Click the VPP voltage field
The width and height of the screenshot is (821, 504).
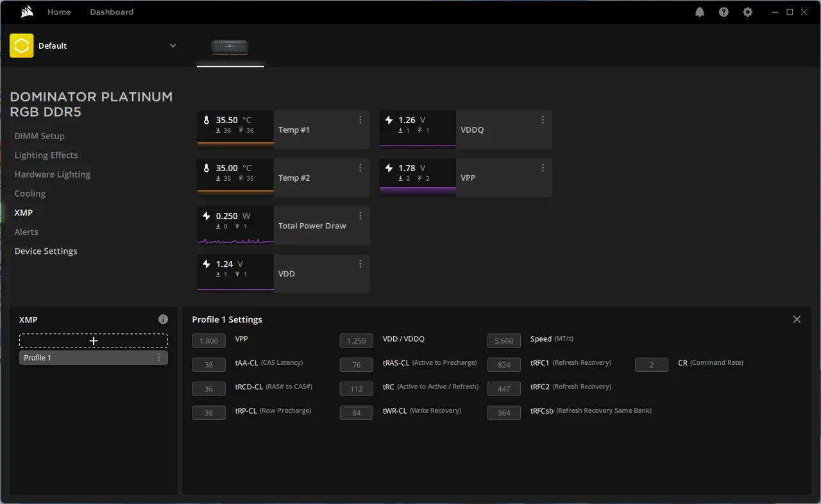(209, 341)
